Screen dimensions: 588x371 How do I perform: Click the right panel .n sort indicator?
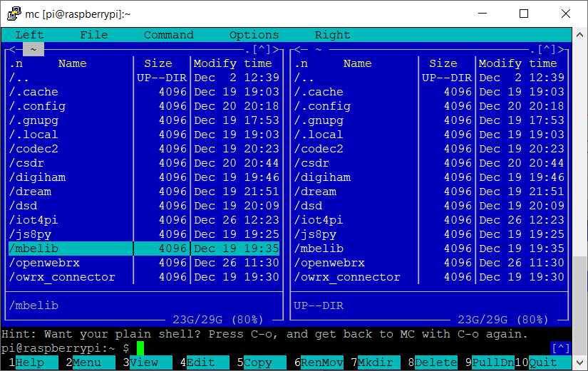tap(301, 63)
